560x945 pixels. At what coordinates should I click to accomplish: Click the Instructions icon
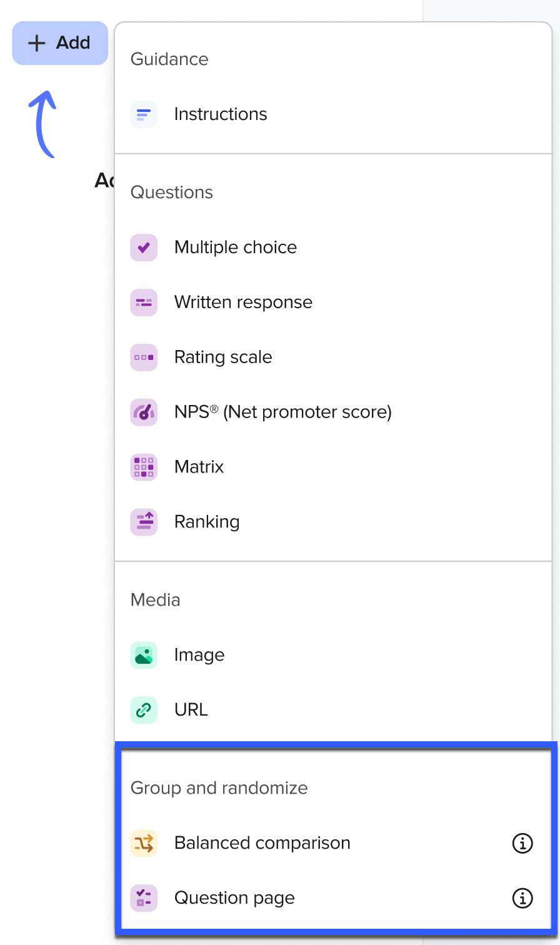click(144, 114)
